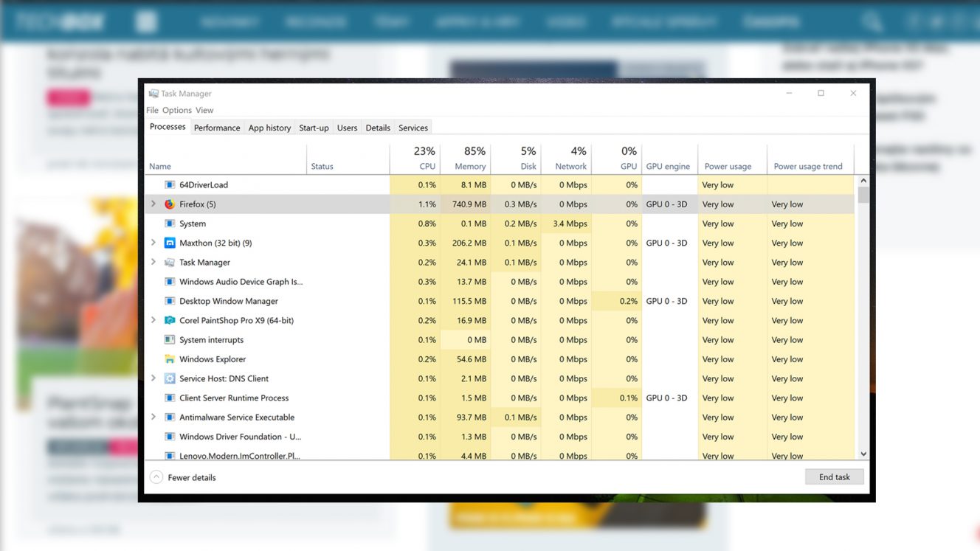Viewport: 980px width, 551px height.
Task: Sort processes by Disk column
Action: point(516,159)
